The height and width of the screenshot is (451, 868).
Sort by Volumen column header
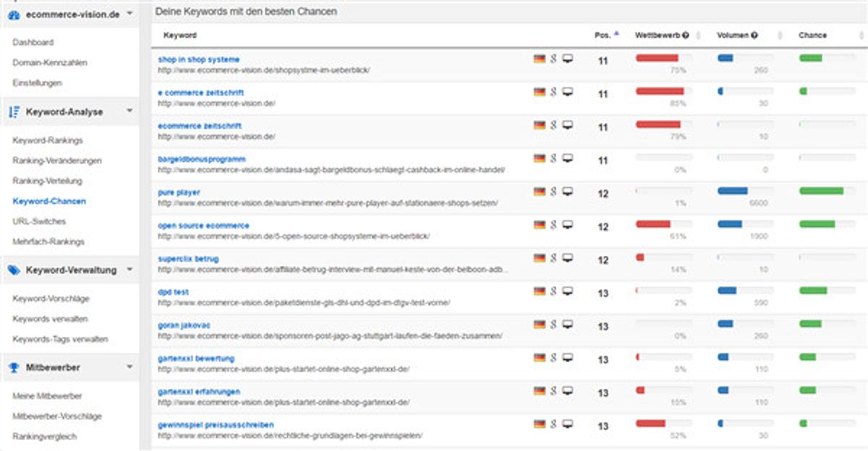point(733,35)
